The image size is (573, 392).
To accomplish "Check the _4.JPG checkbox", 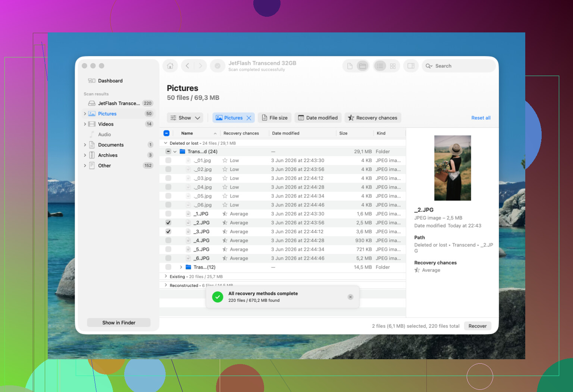I will coord(168,241).
